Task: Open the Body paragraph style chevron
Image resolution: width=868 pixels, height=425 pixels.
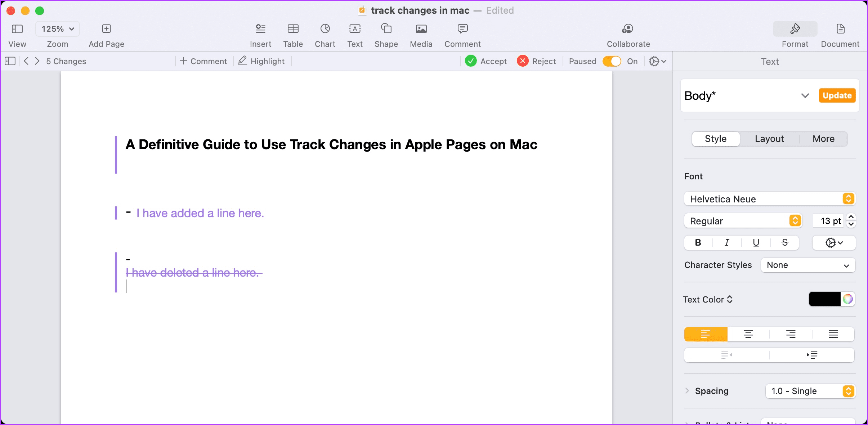Action: 805,96
